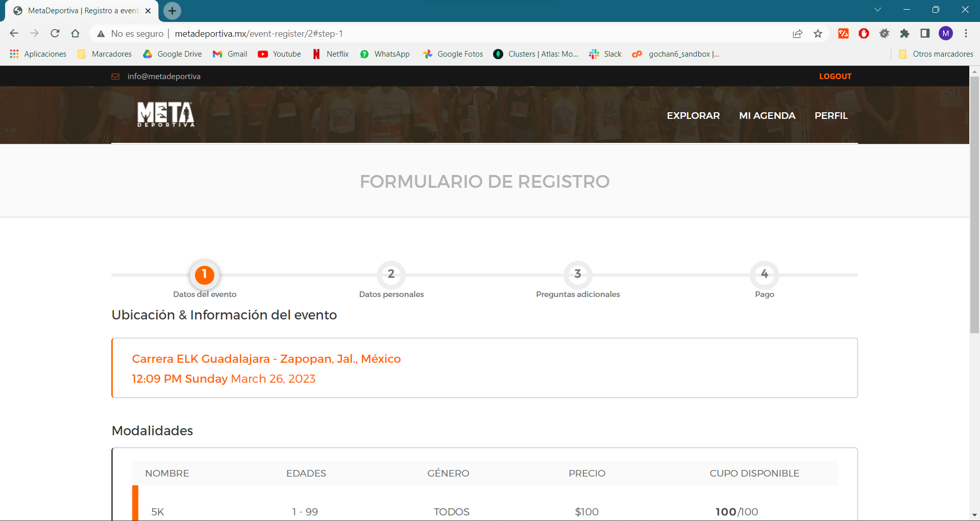Click the event date 12:09 PM Sunday

(x=224, y=379)
